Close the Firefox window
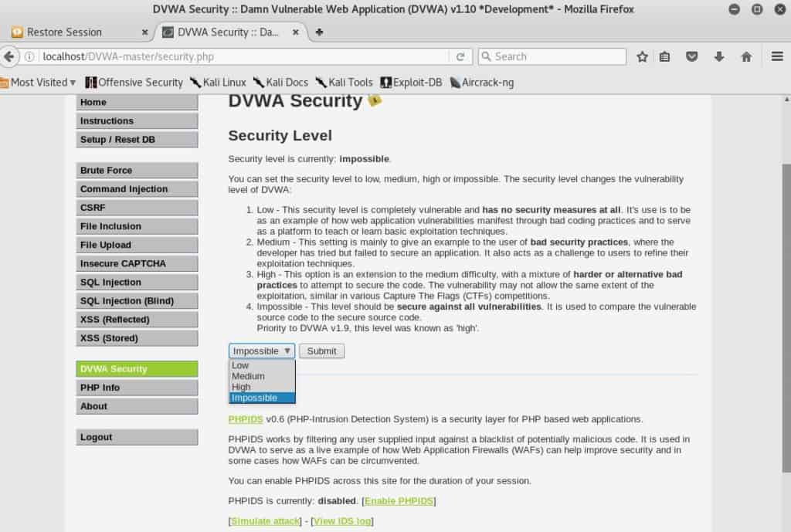Screen dimensions: 791x532 point(780,9)
